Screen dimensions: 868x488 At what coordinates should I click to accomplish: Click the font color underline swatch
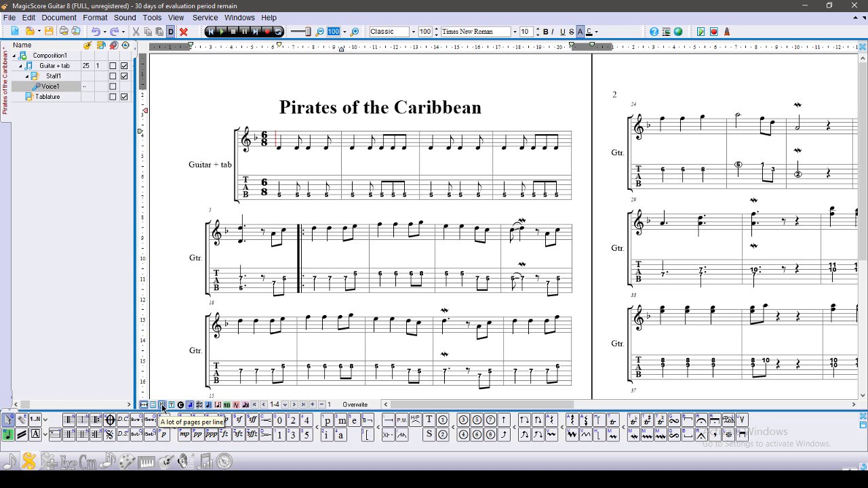(589, 32)
